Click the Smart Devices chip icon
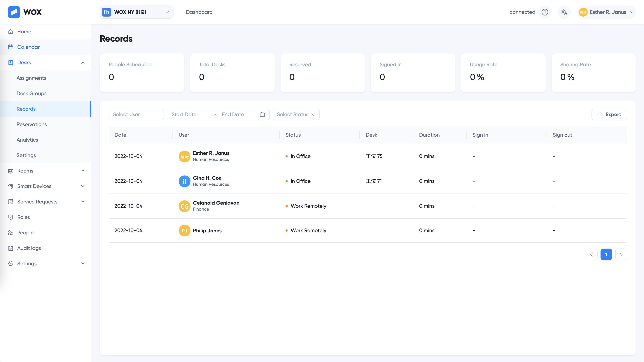The width and height of the screenshot is (644, 362). [10, 186]
